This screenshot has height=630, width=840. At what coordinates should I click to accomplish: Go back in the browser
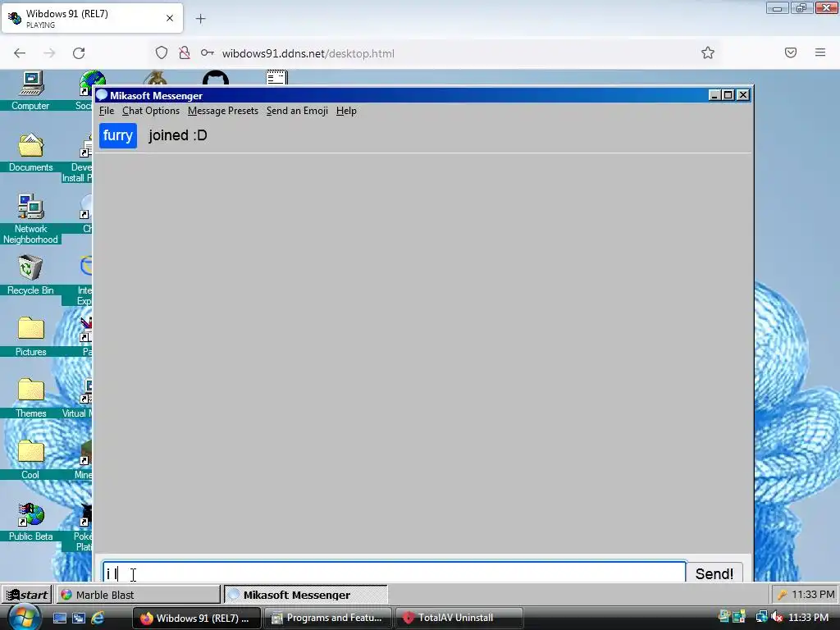pos(20,53)
